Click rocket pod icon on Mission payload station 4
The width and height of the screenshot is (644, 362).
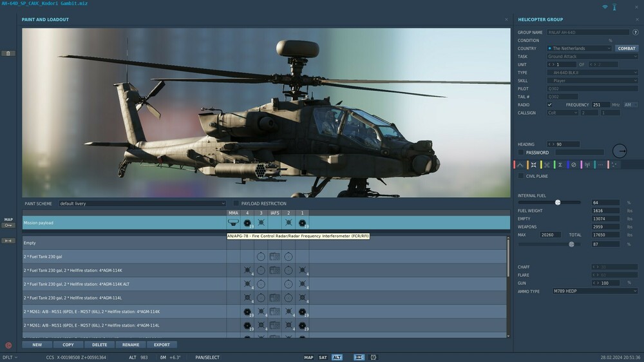tap(247, 223)
